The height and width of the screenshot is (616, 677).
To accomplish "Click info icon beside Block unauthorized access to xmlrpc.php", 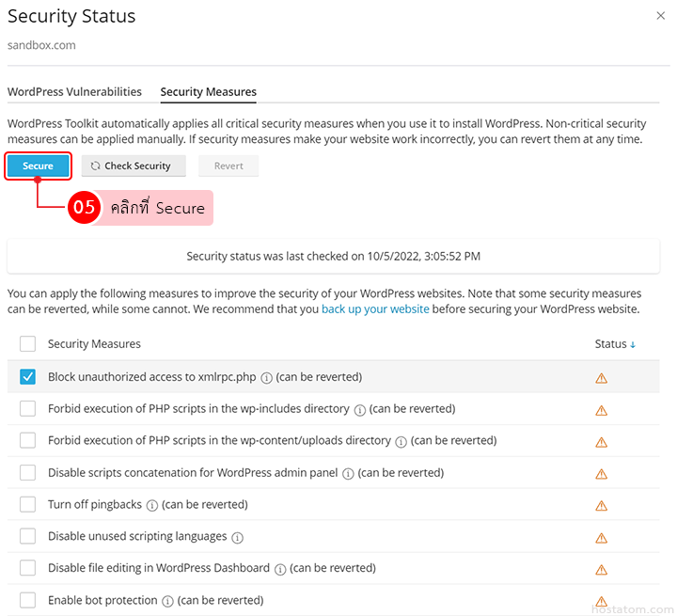I will click(266, 378).
